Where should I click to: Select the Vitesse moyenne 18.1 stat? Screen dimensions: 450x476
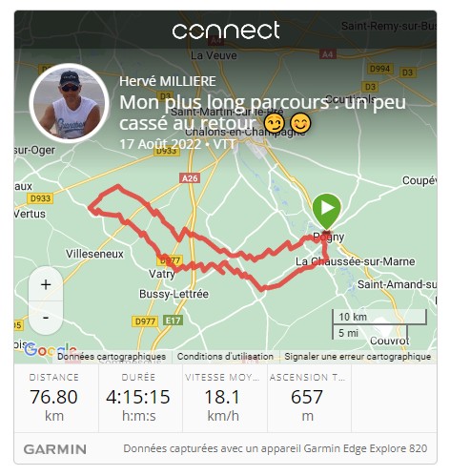(x=222, y=400)
